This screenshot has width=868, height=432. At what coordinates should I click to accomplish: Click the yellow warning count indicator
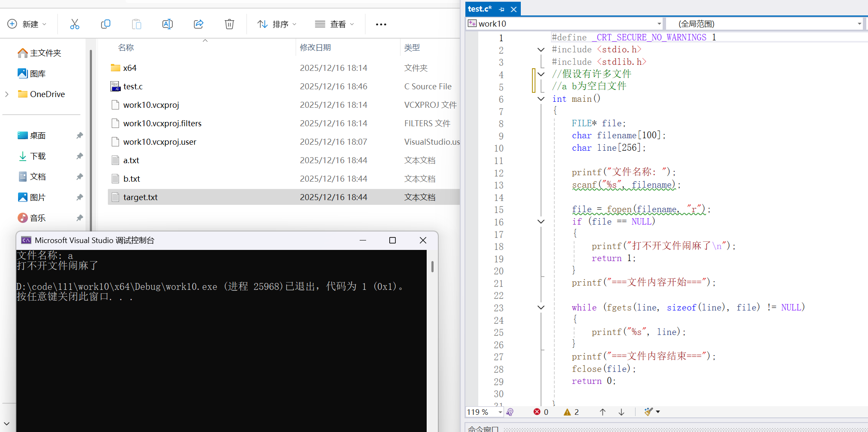(572, 412)
